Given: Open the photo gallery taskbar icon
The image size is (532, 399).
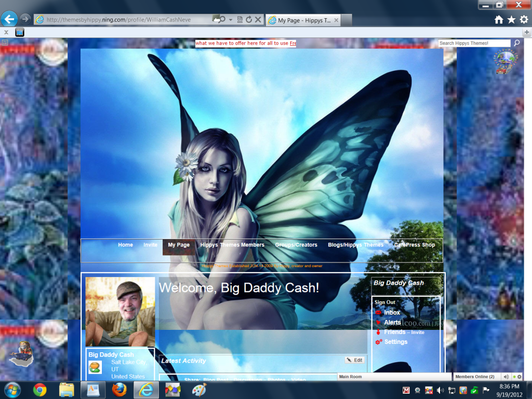Looking at the screenshot, I should click(172, 390).
